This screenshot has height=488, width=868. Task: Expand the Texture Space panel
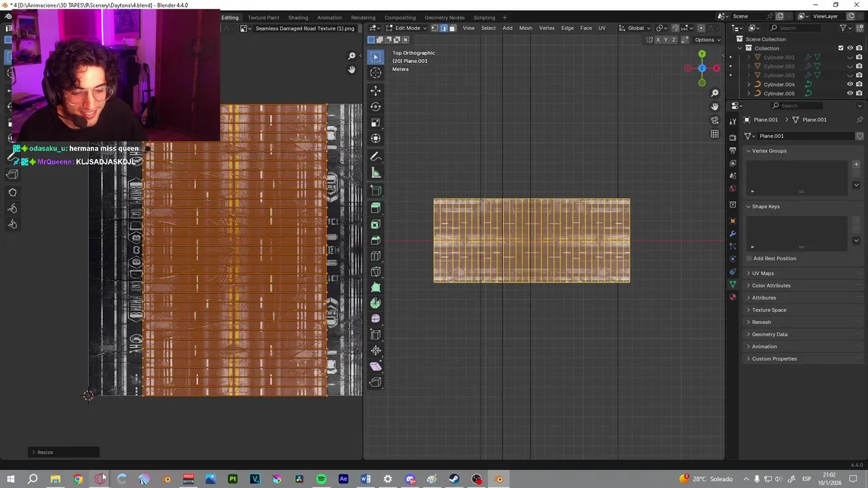(803, 310)
